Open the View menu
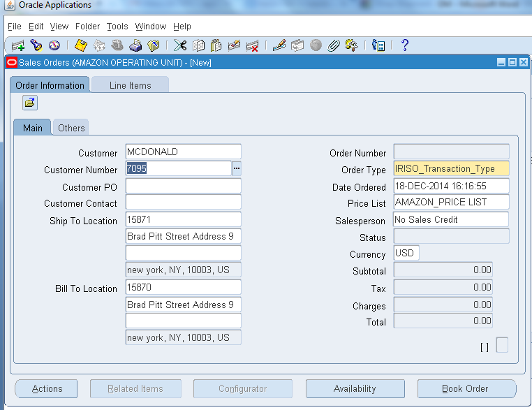This screenshot has width=532, height=410. [x=59, y=27]
